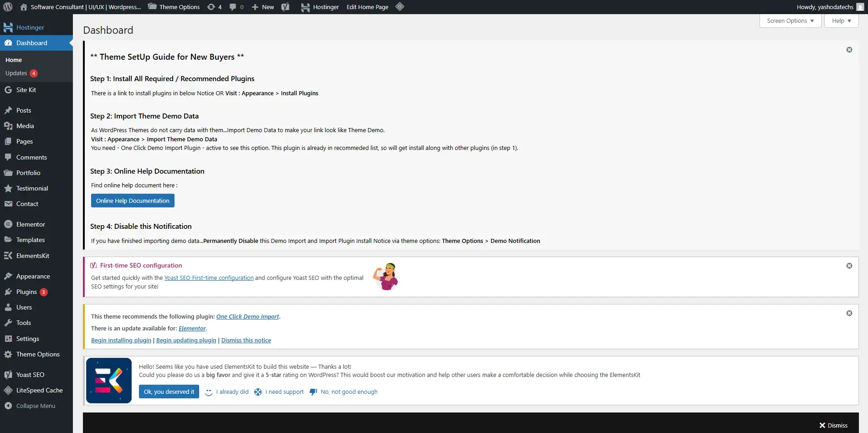Click the comments bubble icon in admin bar
The image size is (868, 433).
click(233, 7)
